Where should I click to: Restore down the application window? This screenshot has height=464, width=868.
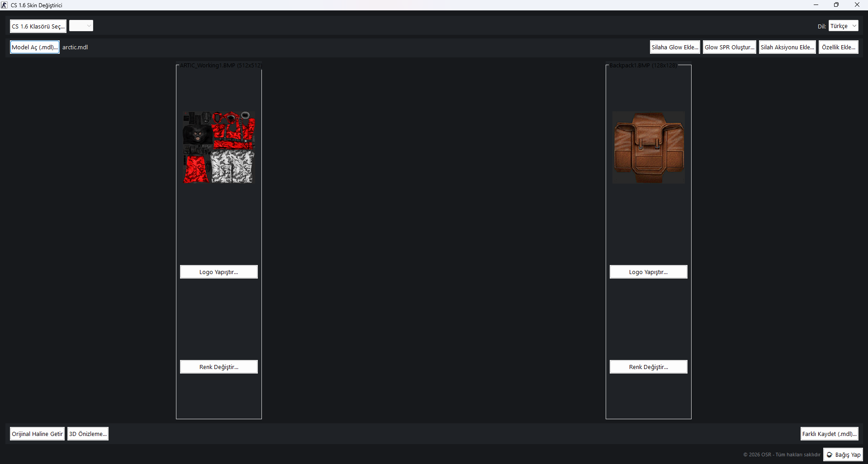tap(836, 5)
